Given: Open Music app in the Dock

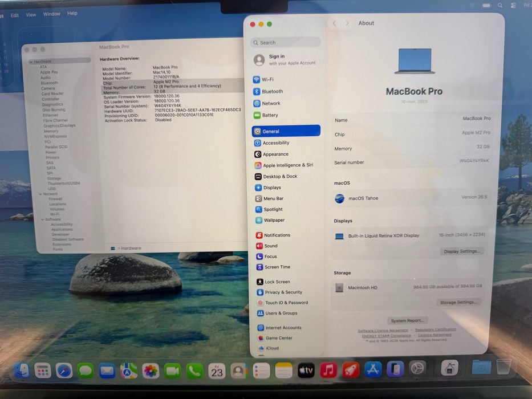Looking at the screenshot, I should pyautogui.click(x=328, y=370).
